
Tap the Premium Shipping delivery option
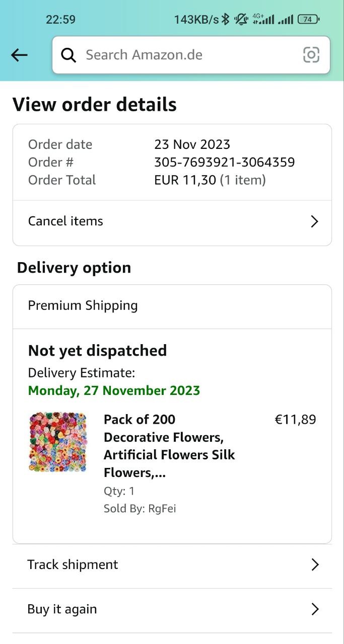(x=83, y=306)
